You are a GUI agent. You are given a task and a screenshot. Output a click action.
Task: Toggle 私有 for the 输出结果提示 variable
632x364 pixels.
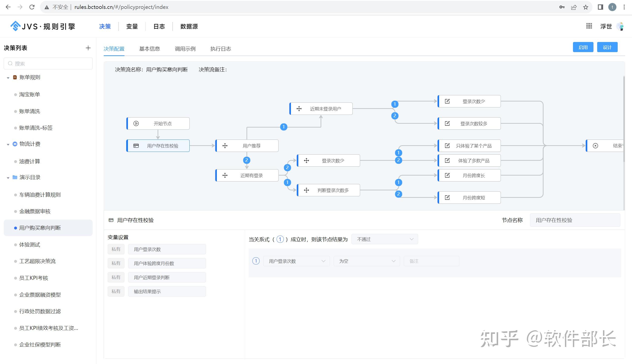point(116,291)
